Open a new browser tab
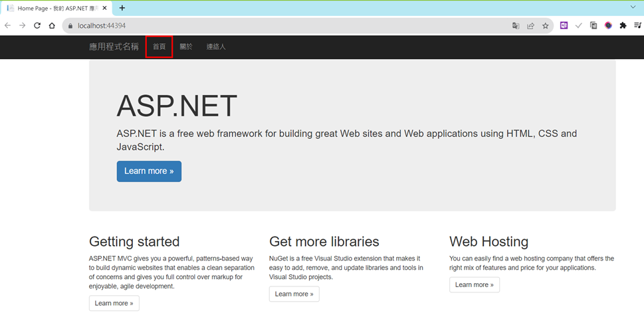 (122, 8)
